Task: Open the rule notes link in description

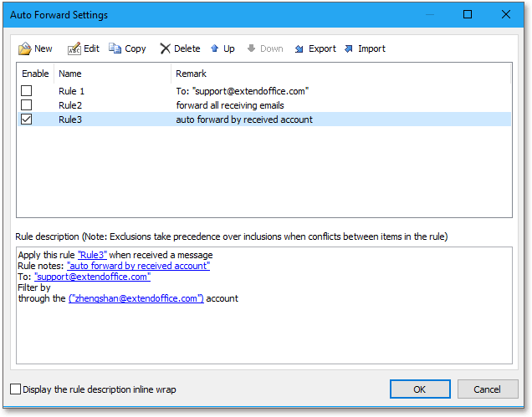Action: point(138,266)
